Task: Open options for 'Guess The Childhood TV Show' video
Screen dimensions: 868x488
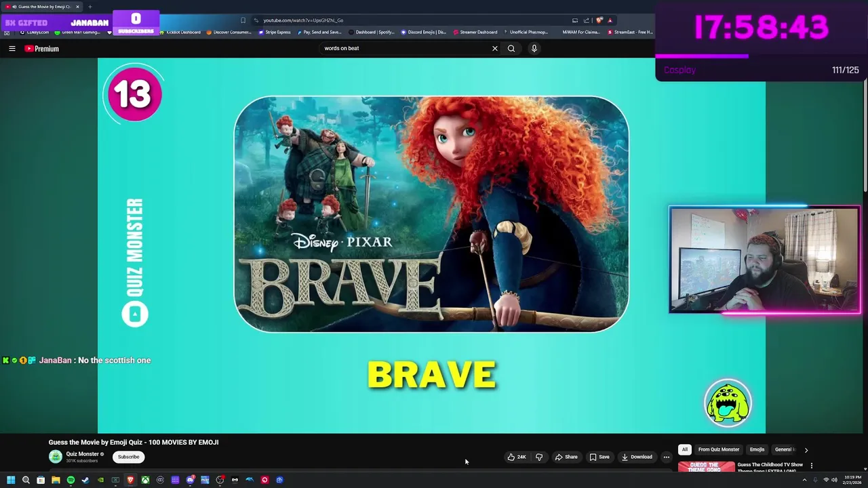Action: tap(812, 466)
